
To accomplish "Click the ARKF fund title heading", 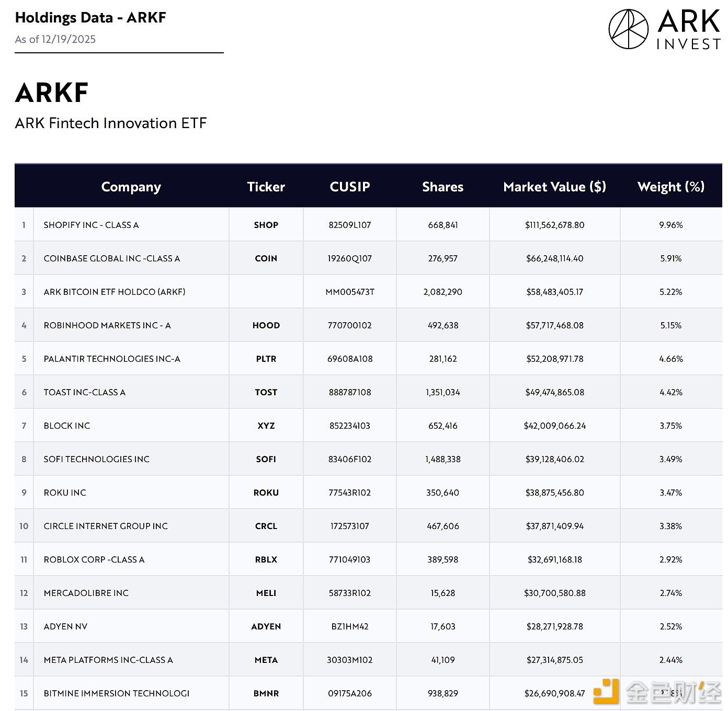I will pos(52,93).
